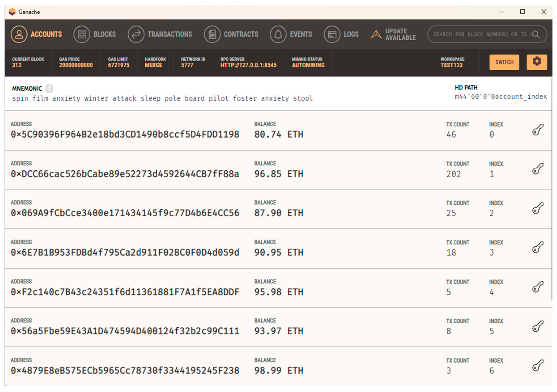The image size is (557, 392).
Task: Click the 95.98 ETH balance
Action: [279, 292]
